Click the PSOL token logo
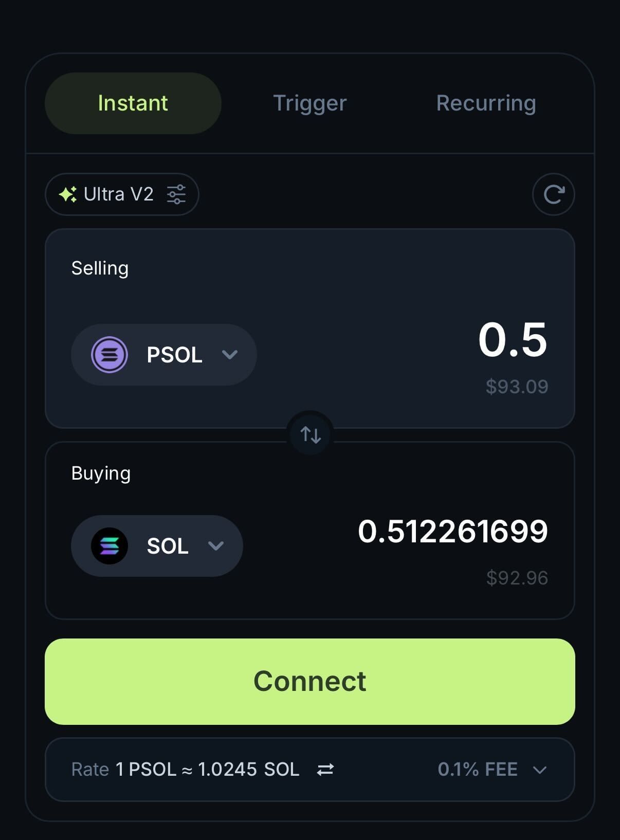Screen dimensions: 620x840 click(x=110, y=355)
